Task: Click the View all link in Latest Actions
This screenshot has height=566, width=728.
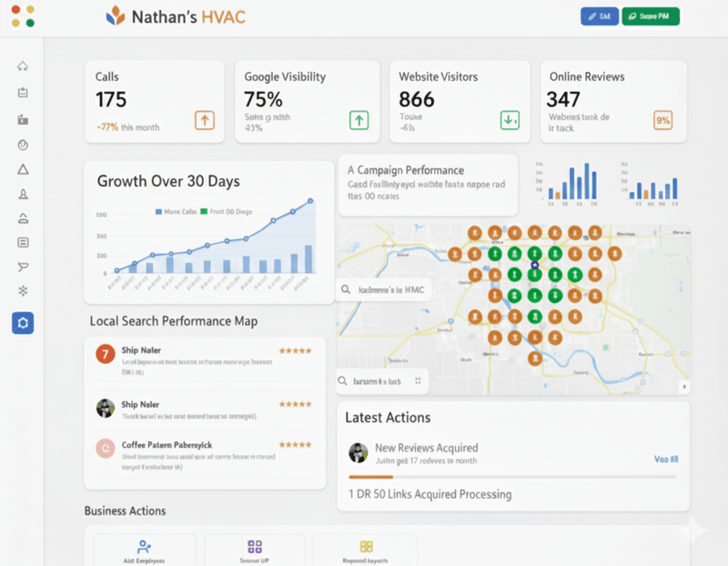Action: (x=666, y=460)
